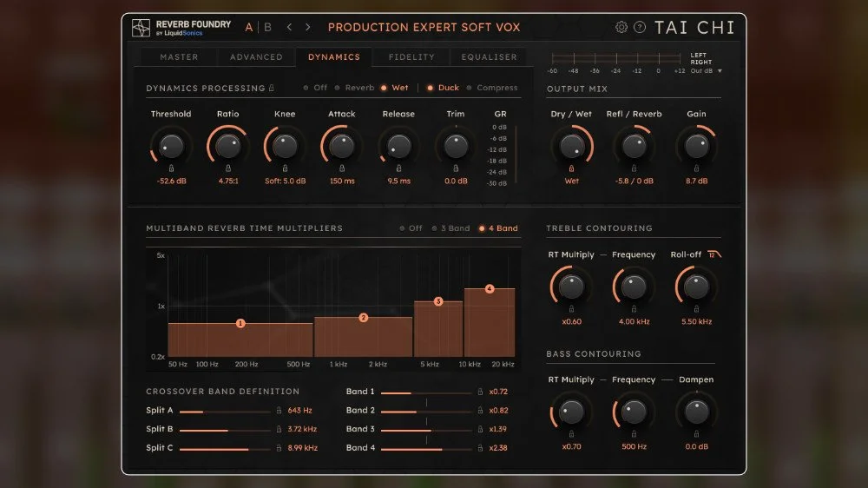The width and height of the screenshot is (868, 488).
Task: Click the Bass Dampen knob
Action: tap(696, 412)
